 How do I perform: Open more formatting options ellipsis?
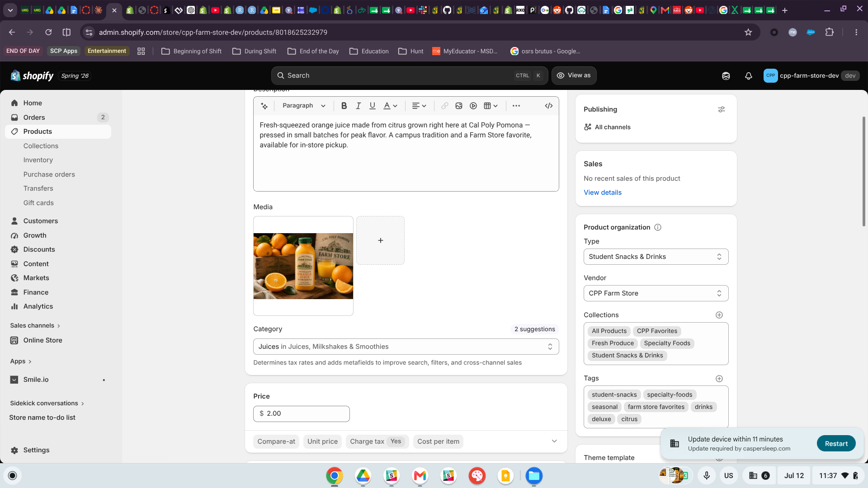[x=516, y=106]
